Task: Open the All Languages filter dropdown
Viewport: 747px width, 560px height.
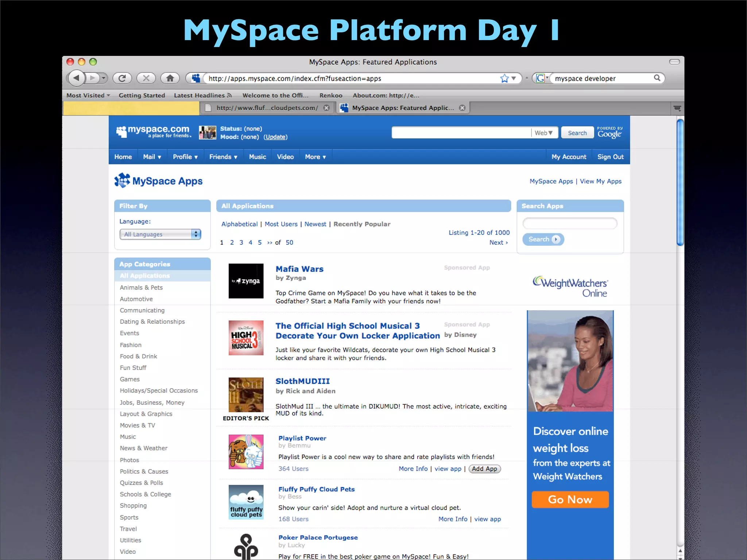Action: (160, 234)
